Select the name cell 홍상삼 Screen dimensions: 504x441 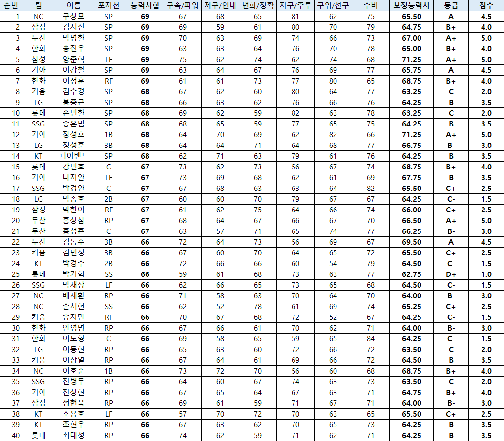point(73,221)
